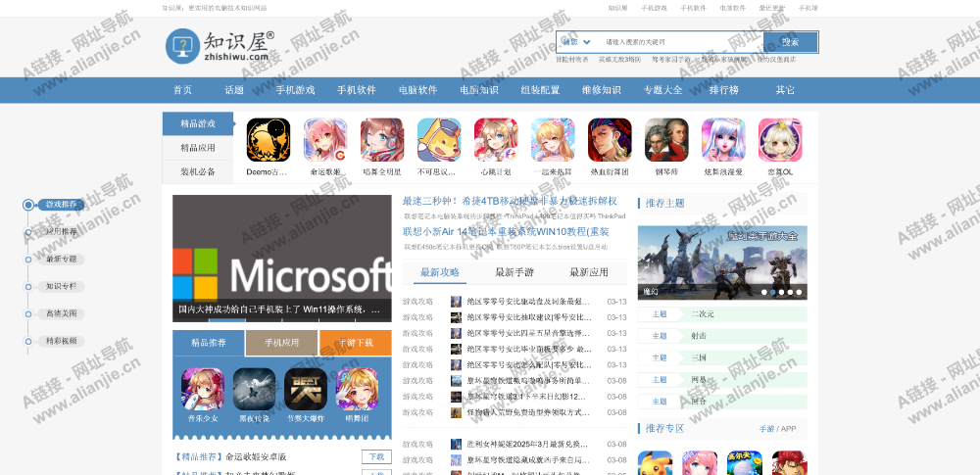Open 电脑知识 in the navigation bar
This screenshot has width=980, height=475.
479,90
